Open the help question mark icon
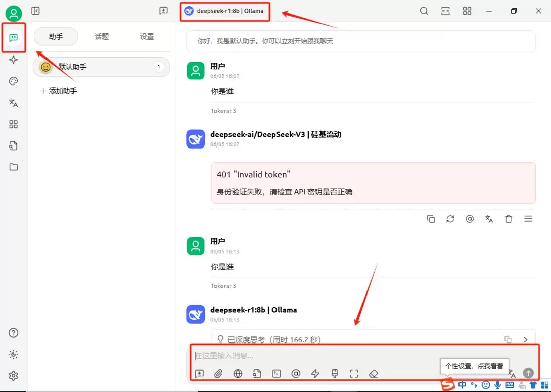This screenshot has height=392, width=551. tap(13, 332)
